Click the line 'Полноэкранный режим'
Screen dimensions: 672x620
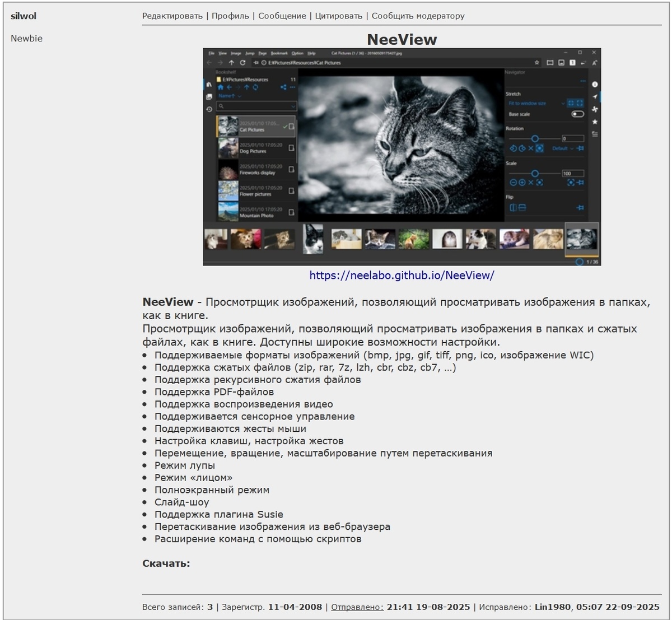(x=212, y=491)
